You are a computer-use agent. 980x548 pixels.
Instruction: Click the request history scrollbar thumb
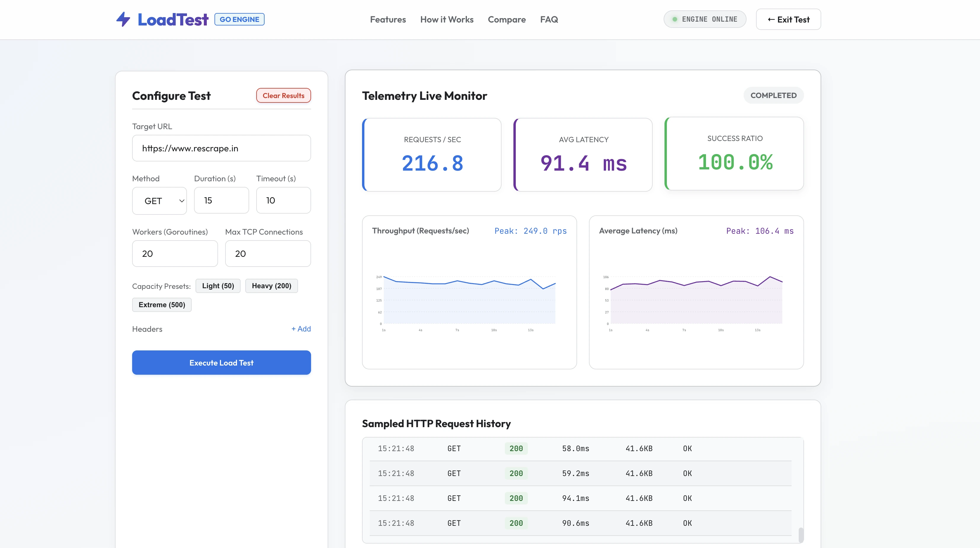click(x=801, y=535)
